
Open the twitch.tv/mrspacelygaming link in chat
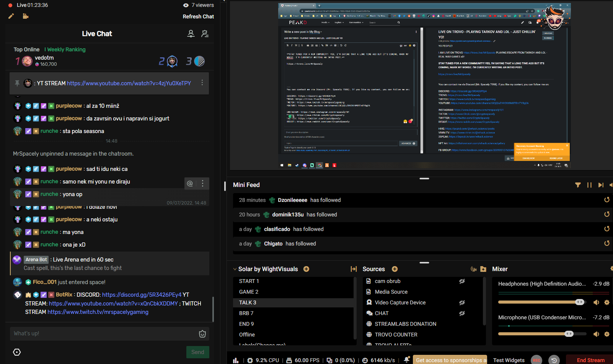click(x=98, y=312)
